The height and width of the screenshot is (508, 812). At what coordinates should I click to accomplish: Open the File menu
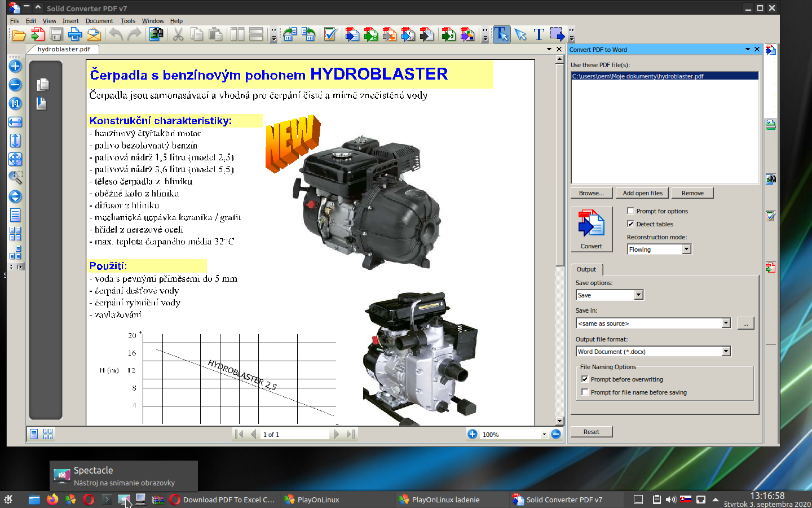(15, 21)
